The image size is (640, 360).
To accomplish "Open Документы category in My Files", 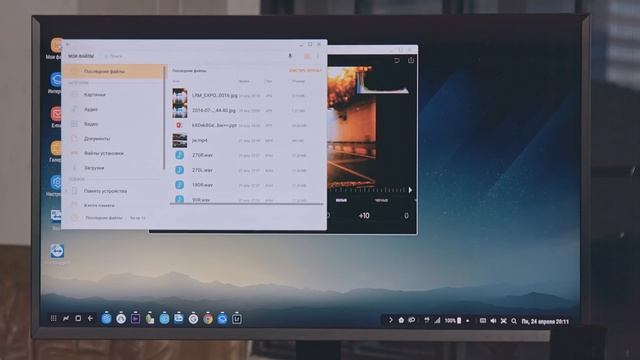I will (113, 138).
